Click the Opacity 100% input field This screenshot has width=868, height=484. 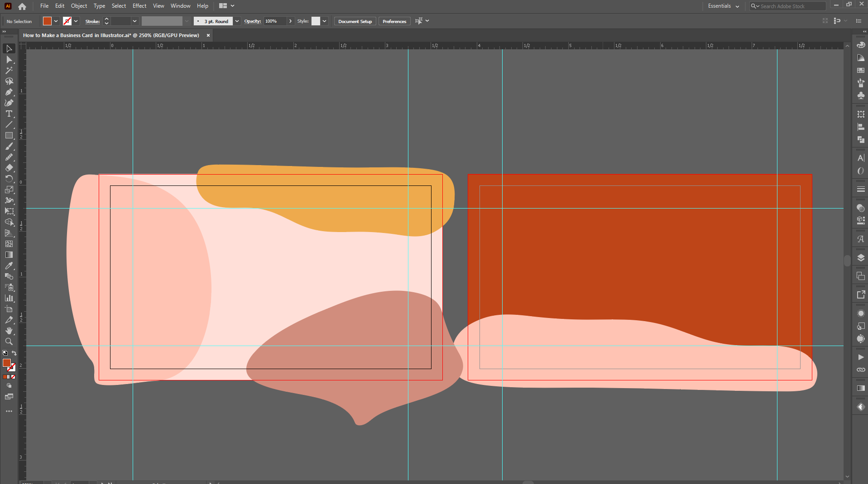pyautogui.click(x=275, y=21)
